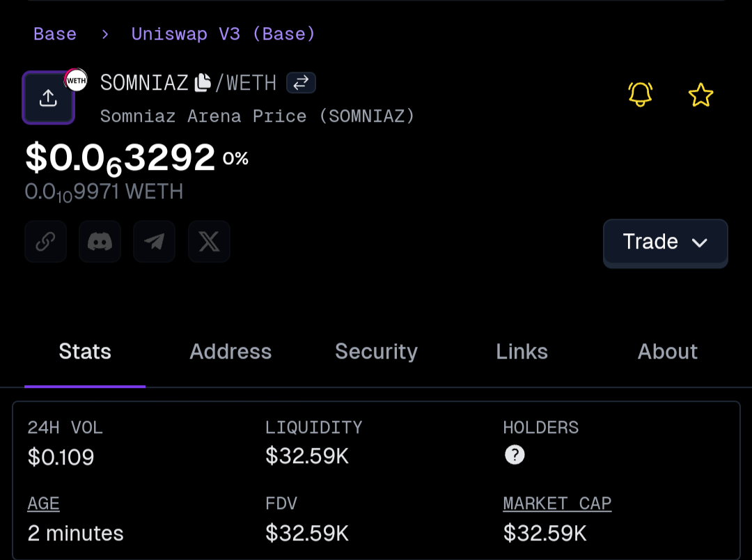Select the Stats tab

coord(85,352)
